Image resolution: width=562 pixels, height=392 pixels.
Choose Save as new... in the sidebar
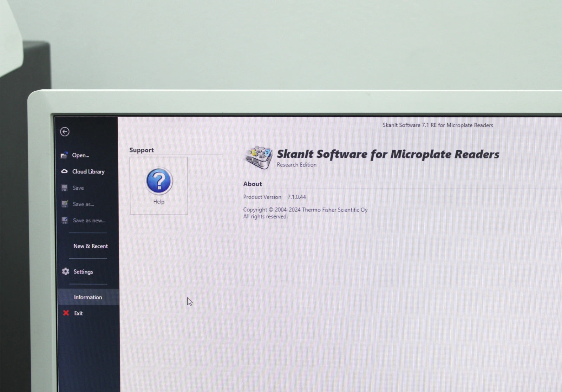[x=89, y=221]
